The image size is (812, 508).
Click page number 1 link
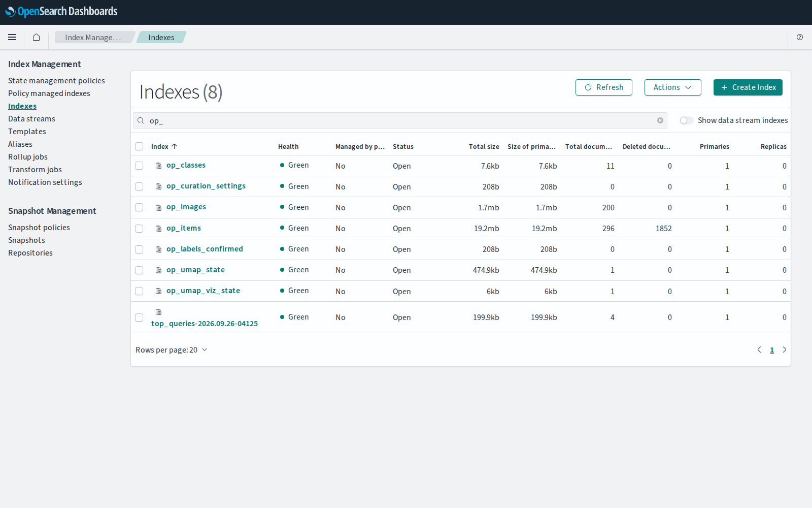[x=772, y=350]
